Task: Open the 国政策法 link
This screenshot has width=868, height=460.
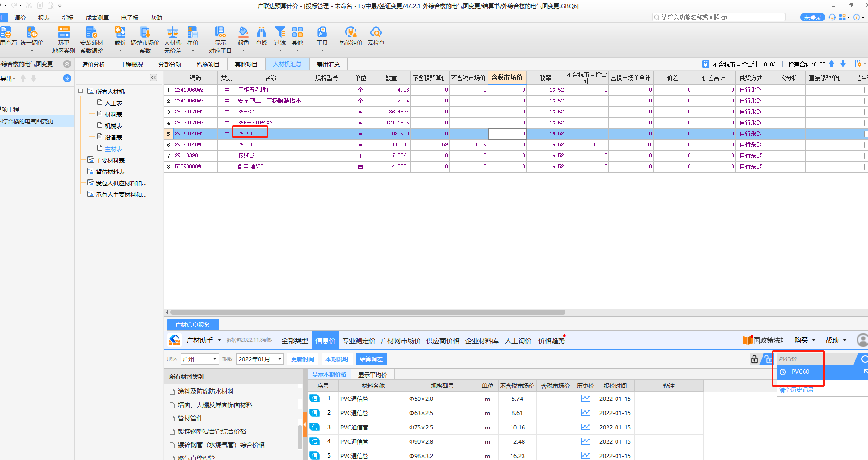Action: pyautogui.click(x=763, y=340)
